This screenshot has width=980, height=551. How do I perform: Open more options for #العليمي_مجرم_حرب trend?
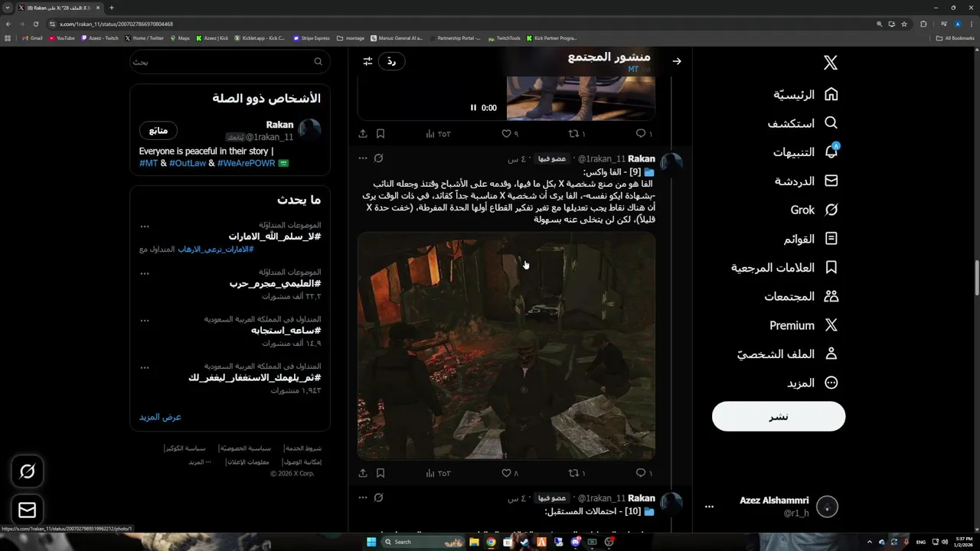pos(145,273)
